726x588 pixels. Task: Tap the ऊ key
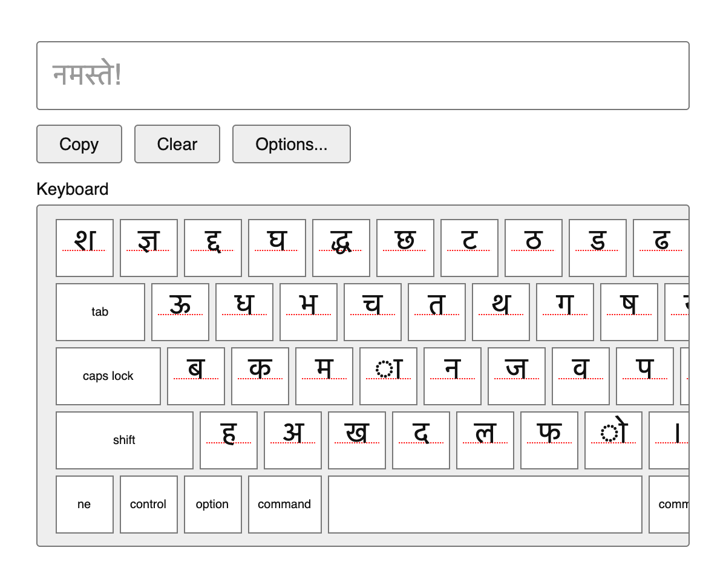point(180,312)
